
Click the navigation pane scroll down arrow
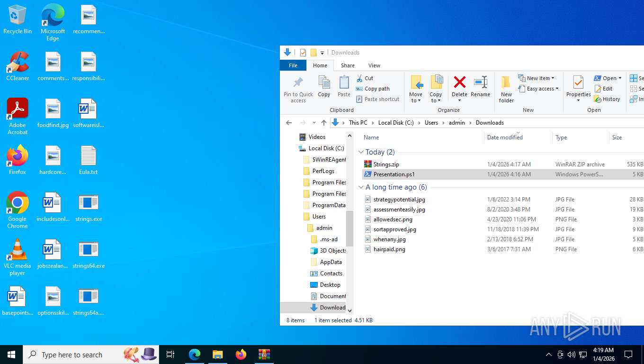coord(350,310)
